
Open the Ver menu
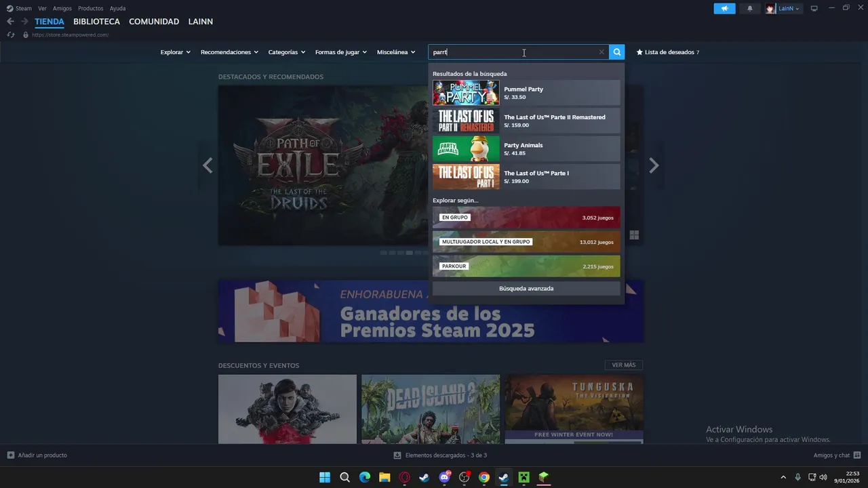42,9
